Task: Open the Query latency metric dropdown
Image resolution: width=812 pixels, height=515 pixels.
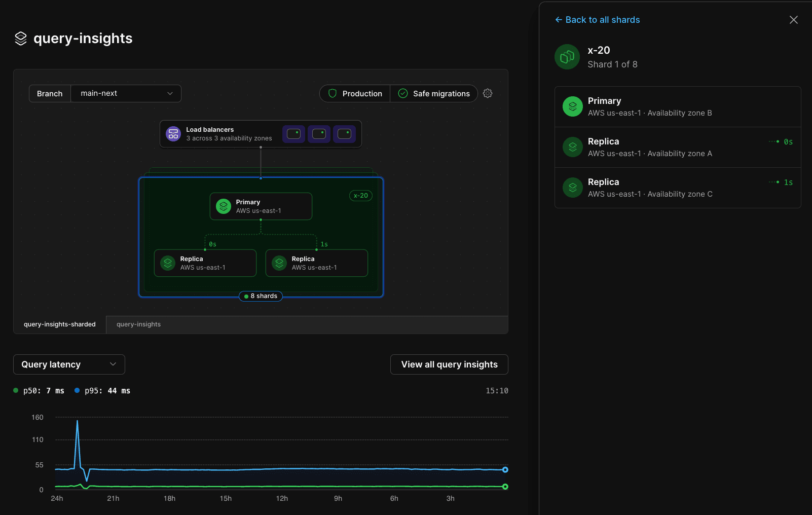Action: tap(69, 364)
